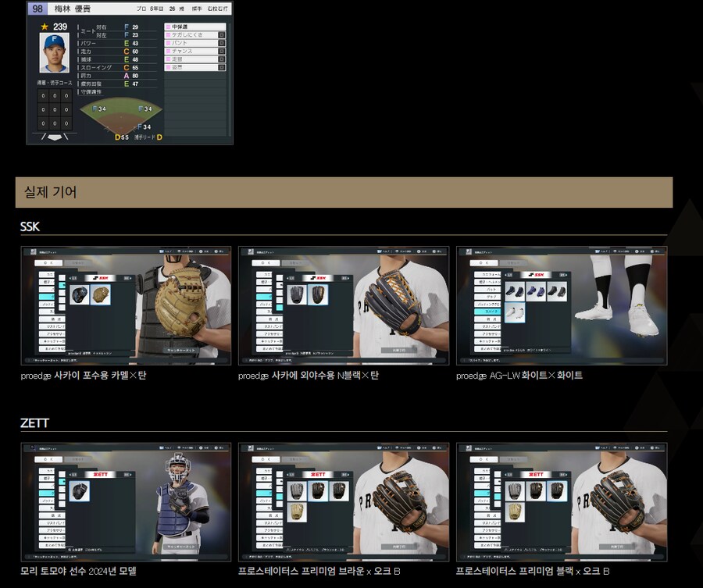Open the SSK catcher mitt camel×tan screenshot
The height and width of the screenshot is (588, 703).
click(126, 306)
